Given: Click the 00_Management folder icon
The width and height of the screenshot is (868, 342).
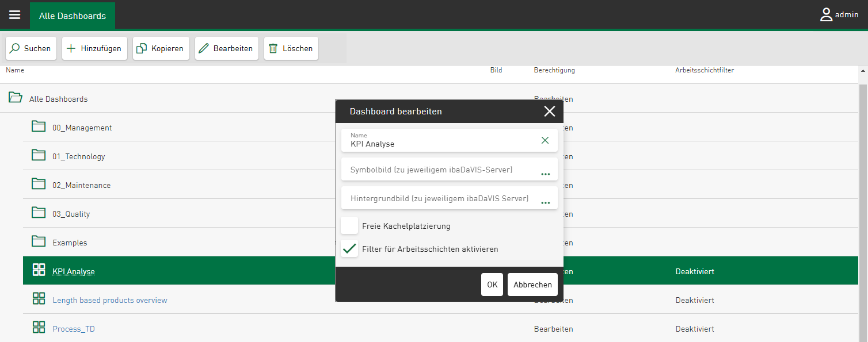Looking at the screenshot, I should 39,126.
